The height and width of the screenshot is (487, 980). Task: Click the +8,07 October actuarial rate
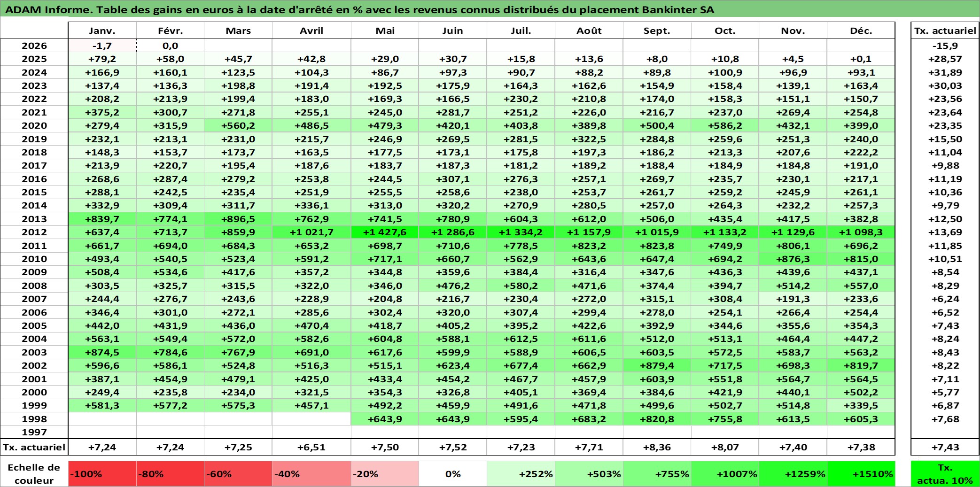tap(725, 447)
